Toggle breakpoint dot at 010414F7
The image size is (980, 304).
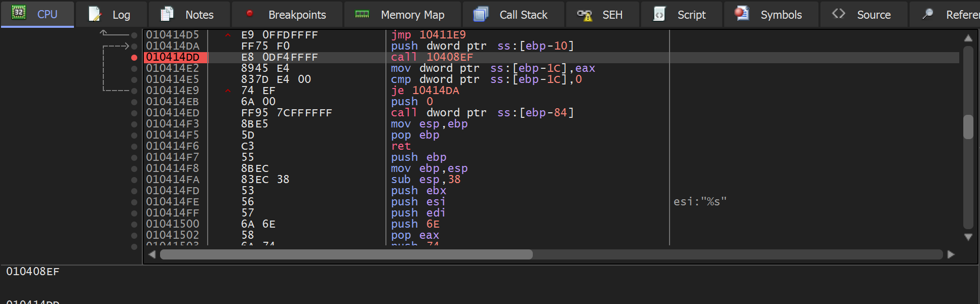[134, 158]
